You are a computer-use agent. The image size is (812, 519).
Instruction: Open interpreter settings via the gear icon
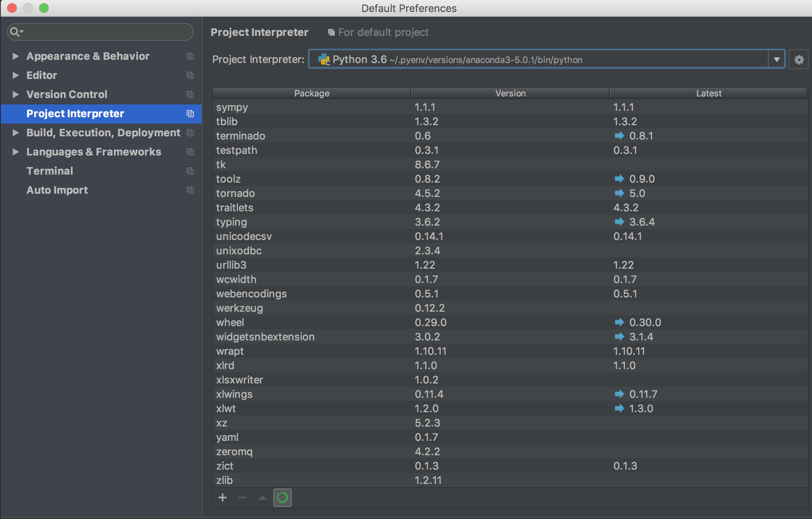[x=799, y=59]
